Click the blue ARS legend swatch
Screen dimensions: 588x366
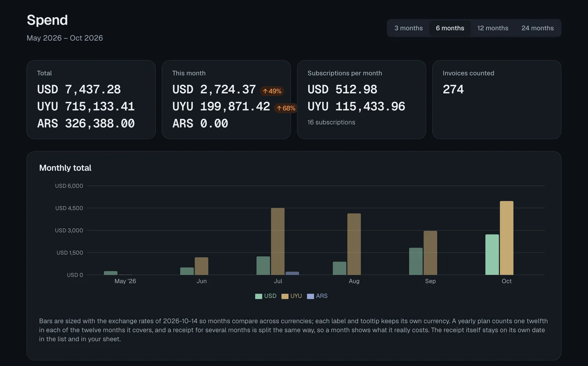click(x=311, y=297)
